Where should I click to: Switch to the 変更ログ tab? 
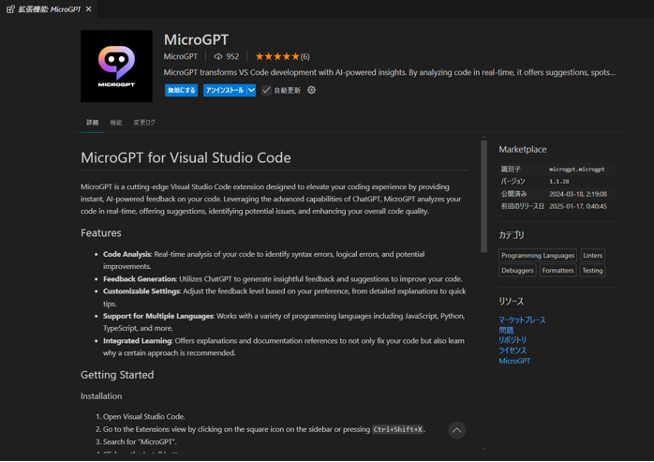(x=144, y=123)
